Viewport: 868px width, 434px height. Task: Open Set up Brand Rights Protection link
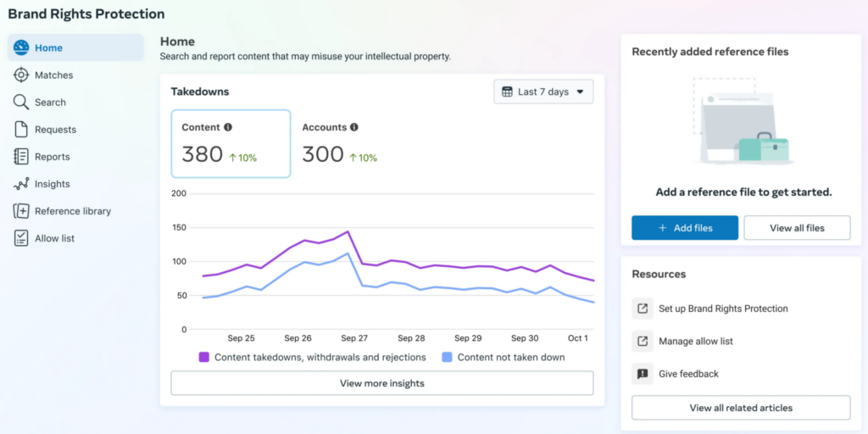point(723,309)
